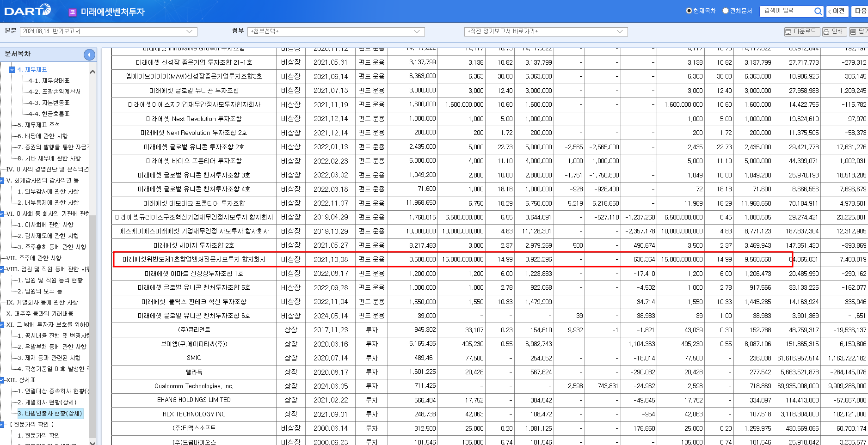The height and width of the screenshot is (445, 868).
Task: Click the 미래에셋 데모테크 프론티어 투자조합 cell
Action: [194, 203]
